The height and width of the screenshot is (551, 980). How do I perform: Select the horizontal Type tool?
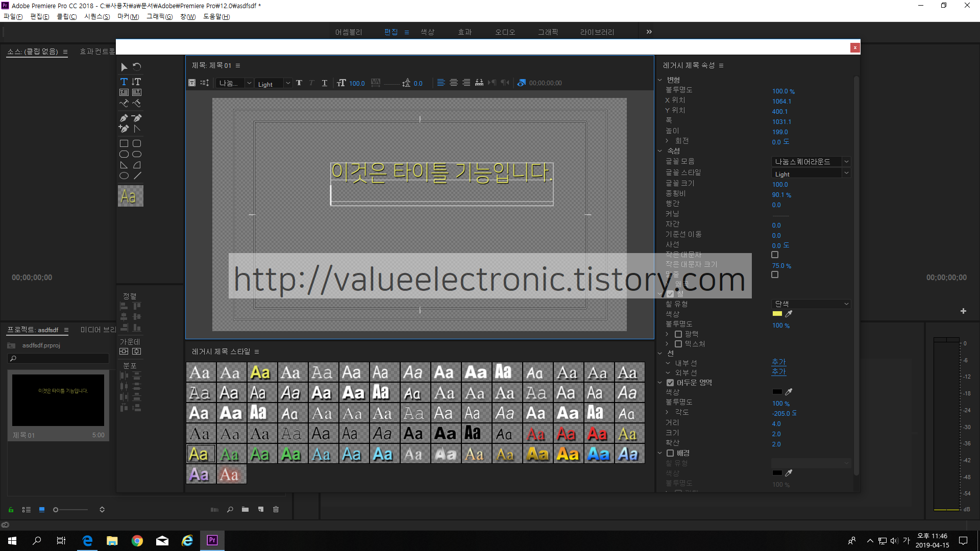[124, 82]
